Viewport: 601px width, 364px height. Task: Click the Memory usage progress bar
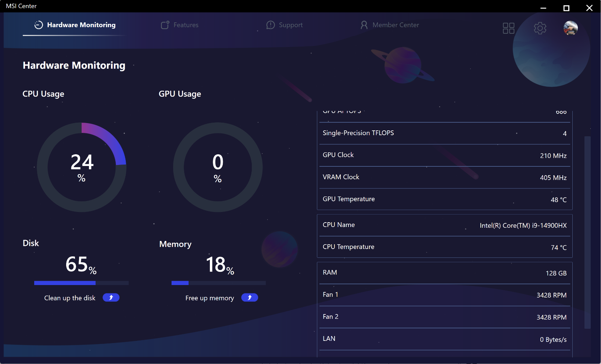[x=218, y=283]
